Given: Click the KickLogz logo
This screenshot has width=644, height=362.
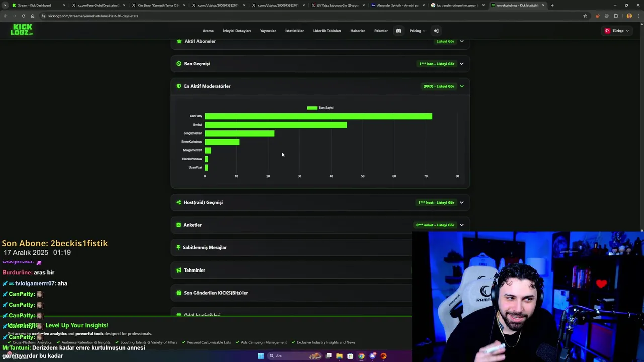Looking at the screenshot, I should tap(22, 30).
